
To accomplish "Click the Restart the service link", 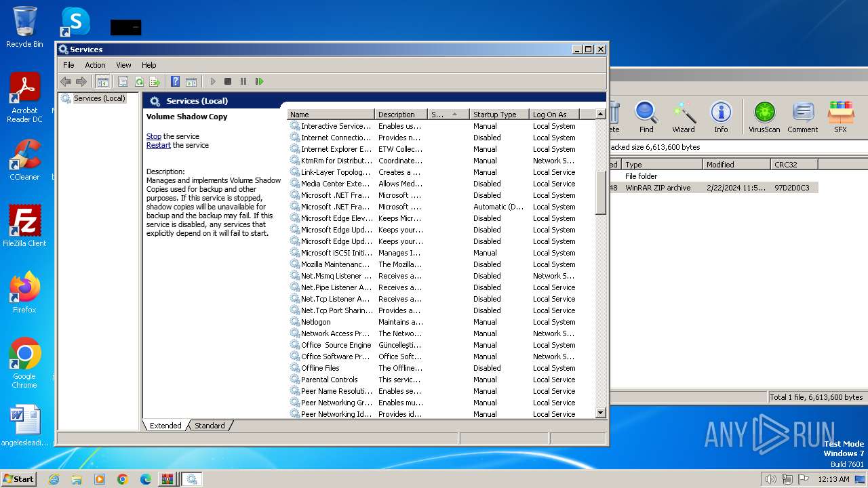I will tap(159, 145).
